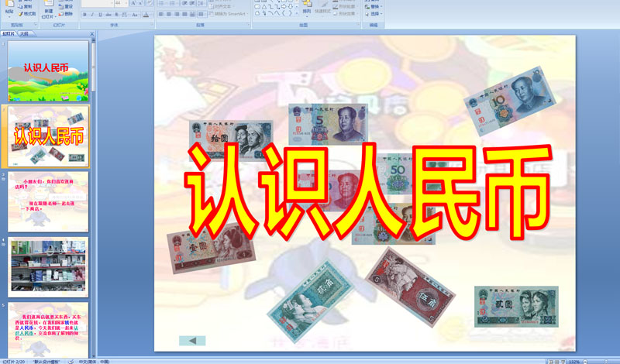Open the Arrange (排列) menu
The width and height of the screenshot is (620, 364).
click(x=307, y=8)
